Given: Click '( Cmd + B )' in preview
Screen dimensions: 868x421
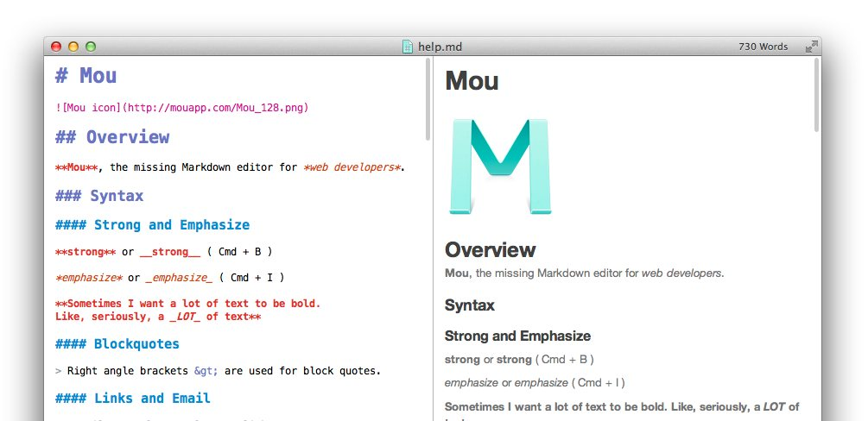Looking at the screenshot, I should click(565, 360).
